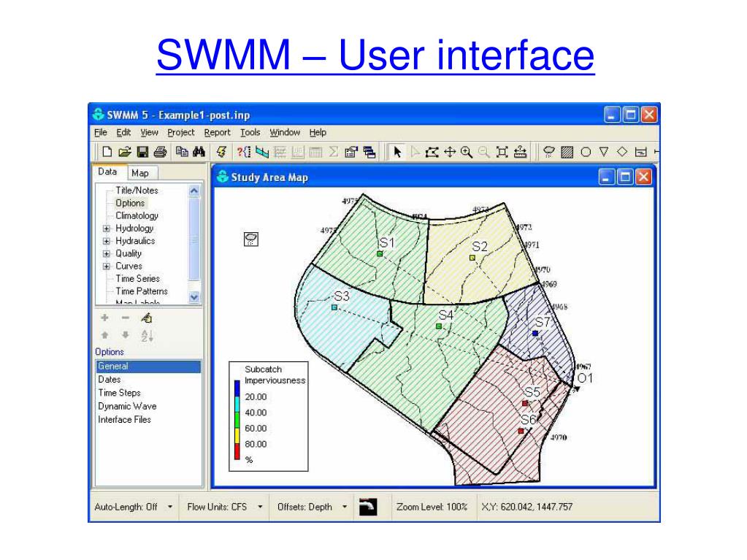Add a junction node circle icon
The height and width of the screenshot is (560, 747).
pyautogui.click(x=586, y=152)
